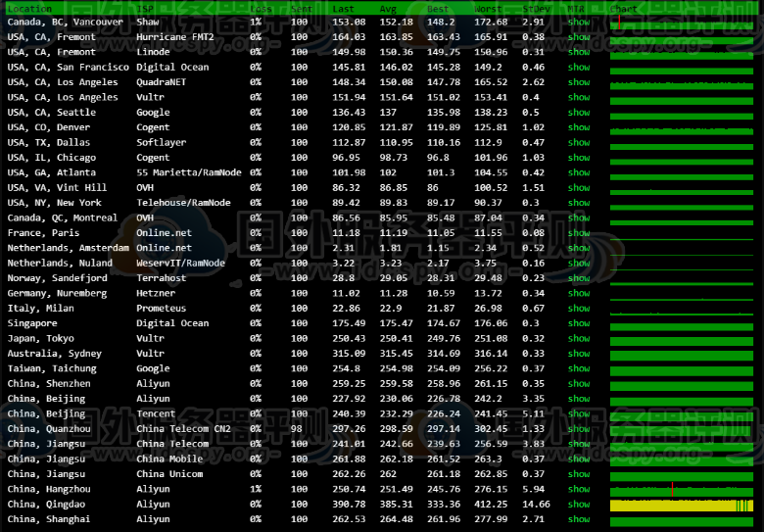Open 'show' link for QuadraNET row
This screenshot has height=532, width=764.
[x=578, y=82]
